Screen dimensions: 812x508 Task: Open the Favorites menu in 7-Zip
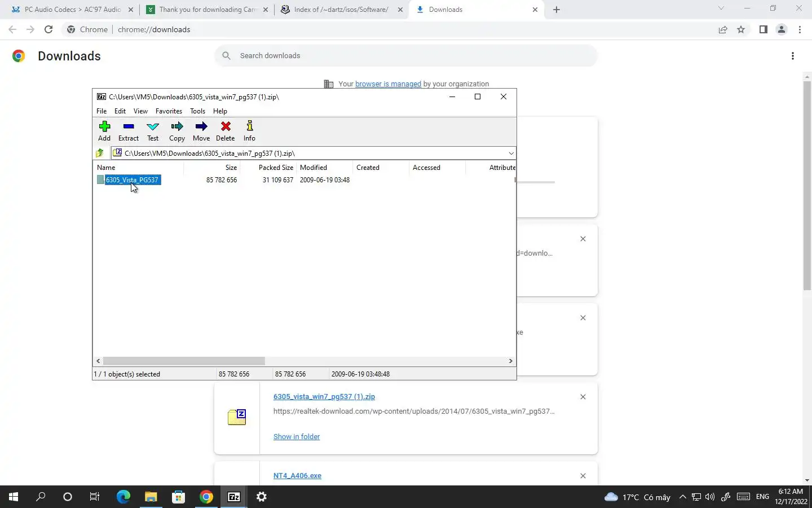[169, 111]
